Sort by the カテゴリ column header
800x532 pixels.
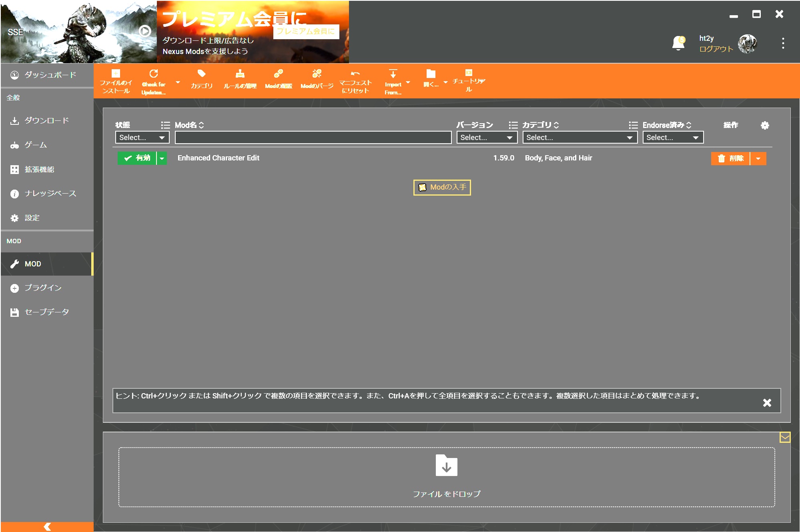(540, 125)
